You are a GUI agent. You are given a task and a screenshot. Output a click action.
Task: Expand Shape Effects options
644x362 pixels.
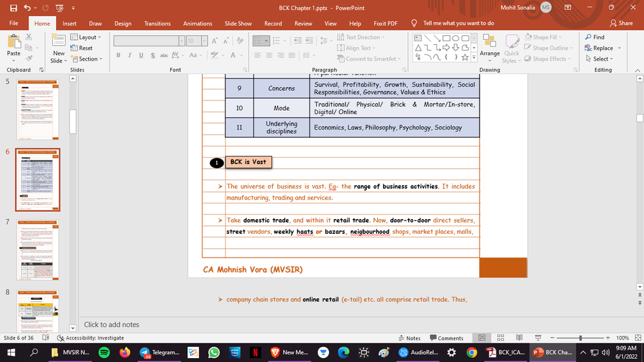pos(548,59)
